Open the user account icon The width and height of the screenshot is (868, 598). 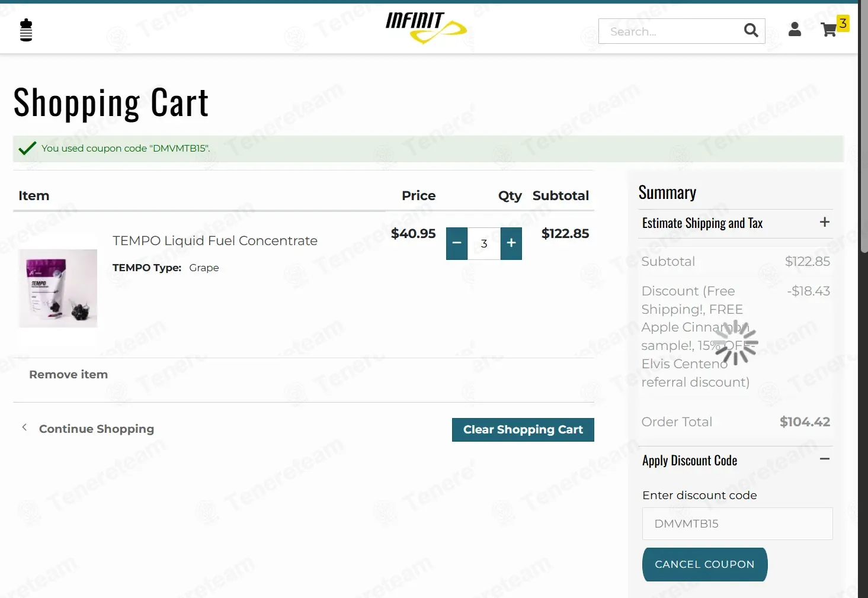795,29
